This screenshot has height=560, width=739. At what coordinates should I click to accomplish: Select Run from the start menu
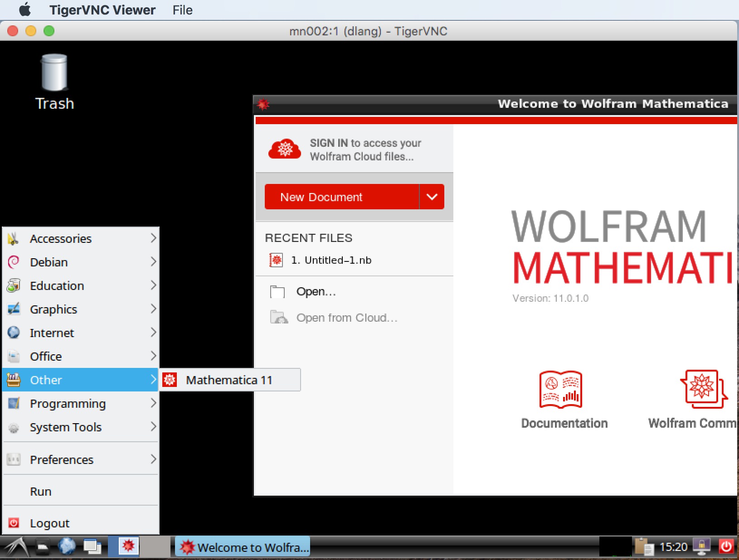point(81,491)
